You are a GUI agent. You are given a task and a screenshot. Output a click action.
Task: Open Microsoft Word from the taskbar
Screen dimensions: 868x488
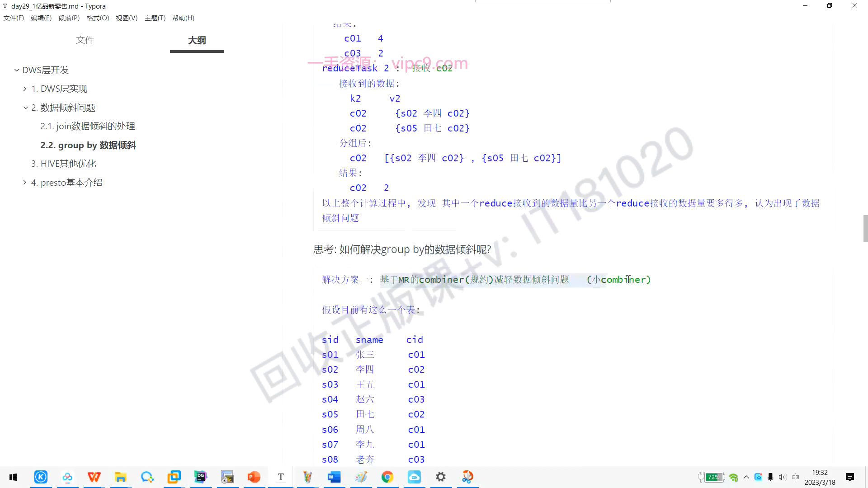pyautogui.click(x=334, y=477)
